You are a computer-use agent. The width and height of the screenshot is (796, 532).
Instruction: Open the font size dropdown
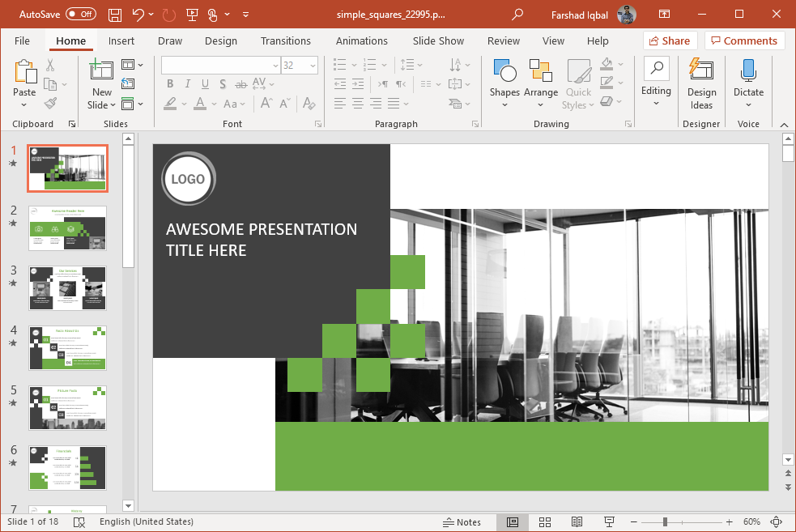[x=312, y=65]
